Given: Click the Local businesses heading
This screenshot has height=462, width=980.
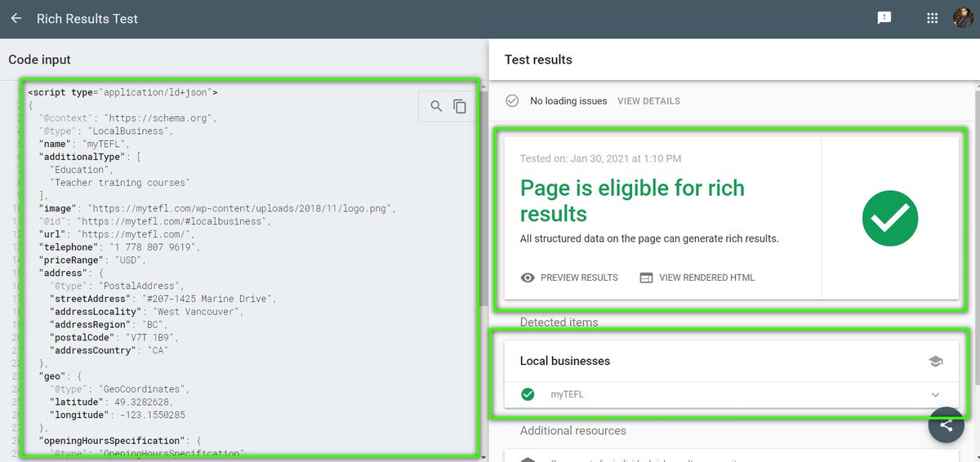Looking at the screenshot, I should pyautogui.click(x=565, y=361).
